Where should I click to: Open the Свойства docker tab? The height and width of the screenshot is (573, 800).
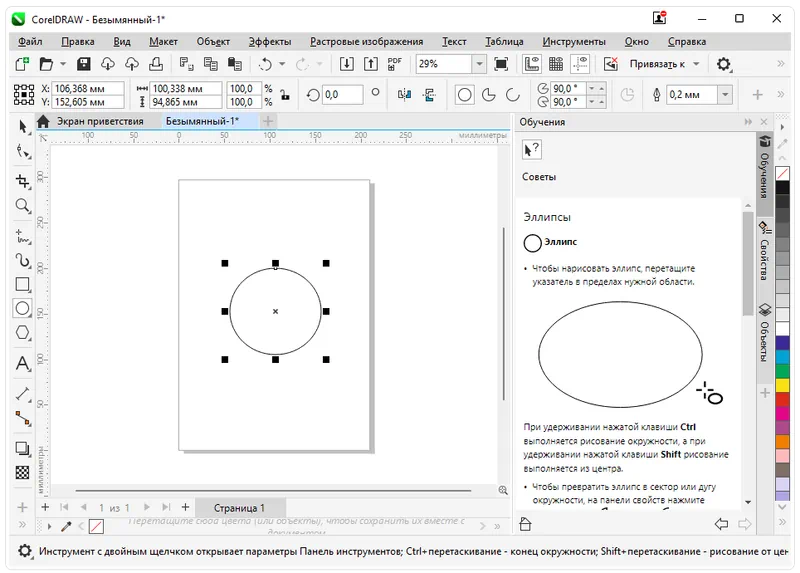click(765, 253)
